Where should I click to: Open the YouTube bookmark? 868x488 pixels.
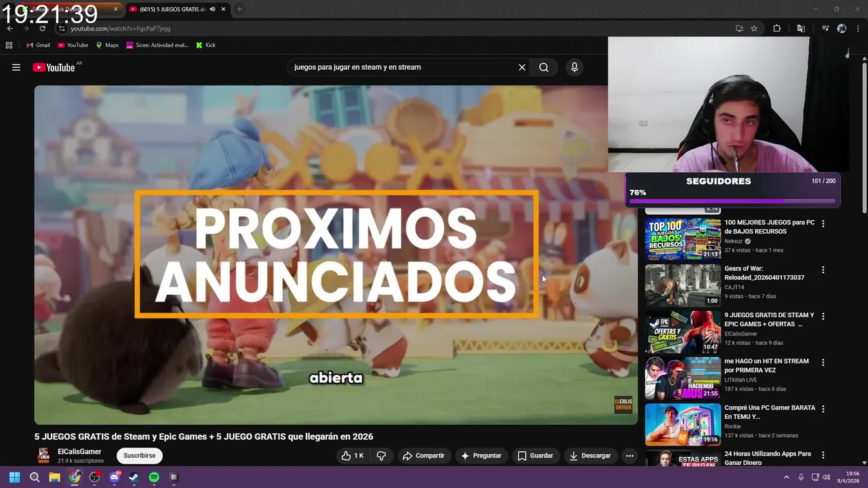73,45
